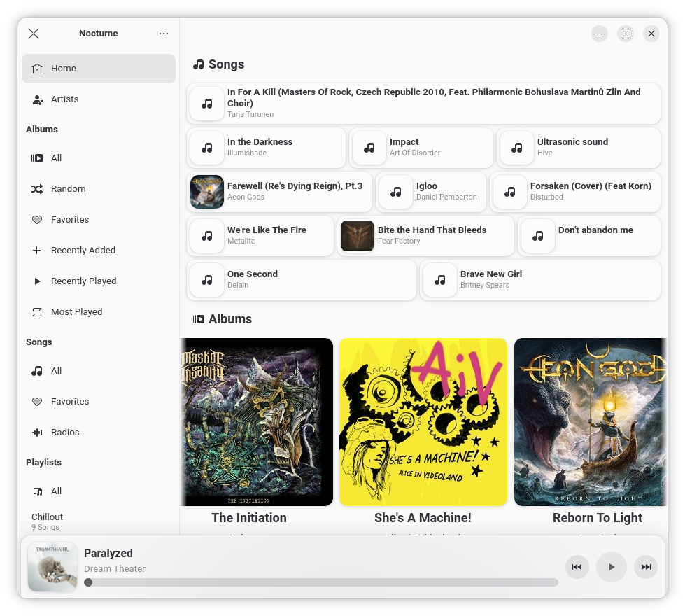Click Dream Theater artist name in player
Image resolution: width=685 pixels, height=616 pixels.
[115, 569]
